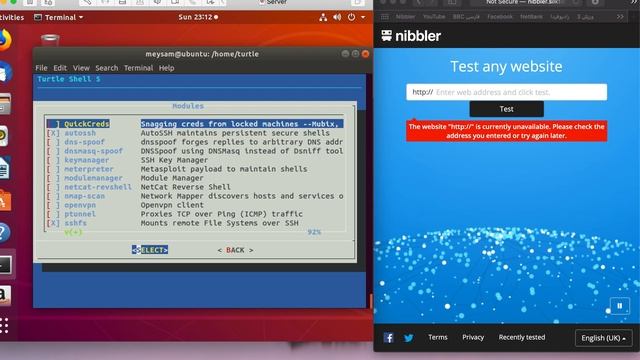This screenshot has width=640, height=360.
Task: Open nibbler's Facebook page icon
Action: [x=389, y=338]
